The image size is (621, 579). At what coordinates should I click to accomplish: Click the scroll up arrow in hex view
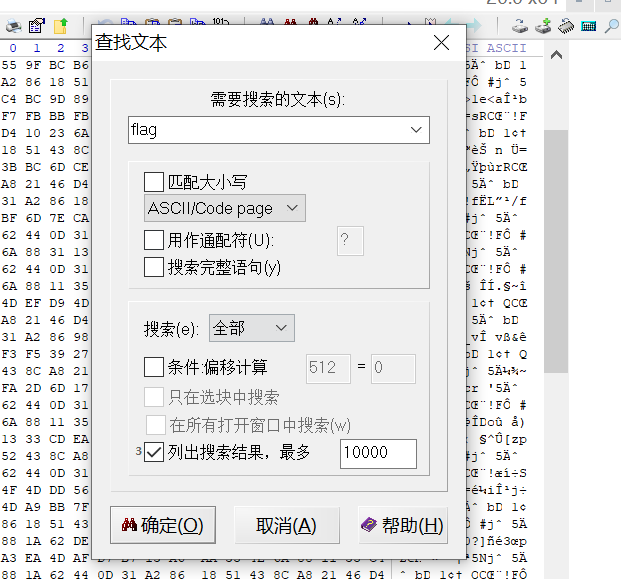coord(556,55)
